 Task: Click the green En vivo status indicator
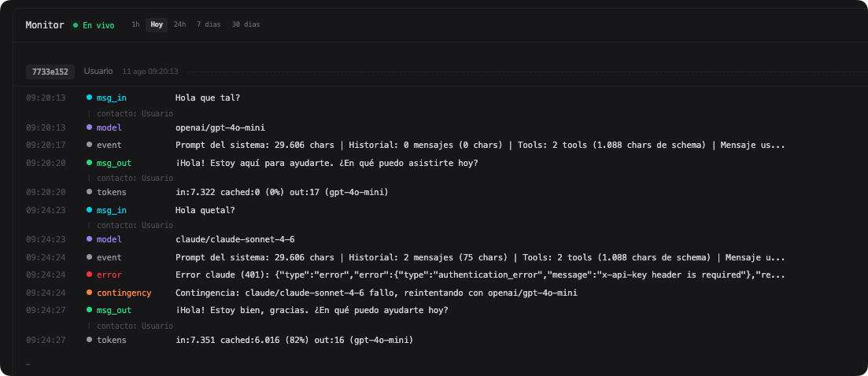94,25
